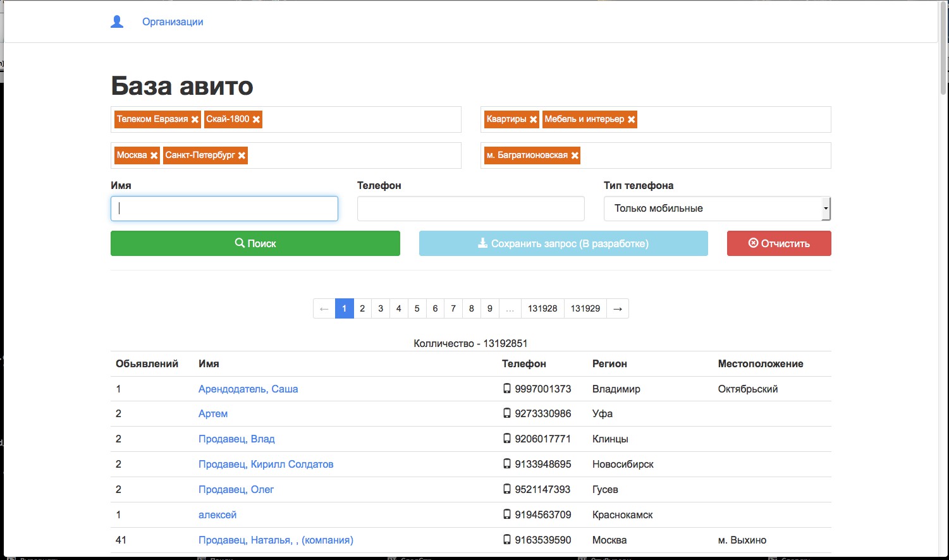This screenshot has height=560, width=949.
Task: Click the Телефон column header in table
Action: [524, 363]
